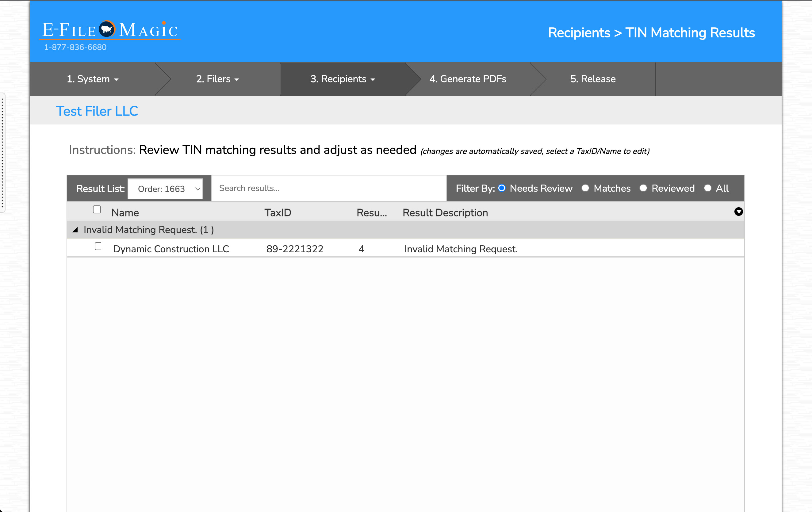Collapse the Invalid Matching Request group
This screenshot has width=812, height=512.
[x=75, y=230]
